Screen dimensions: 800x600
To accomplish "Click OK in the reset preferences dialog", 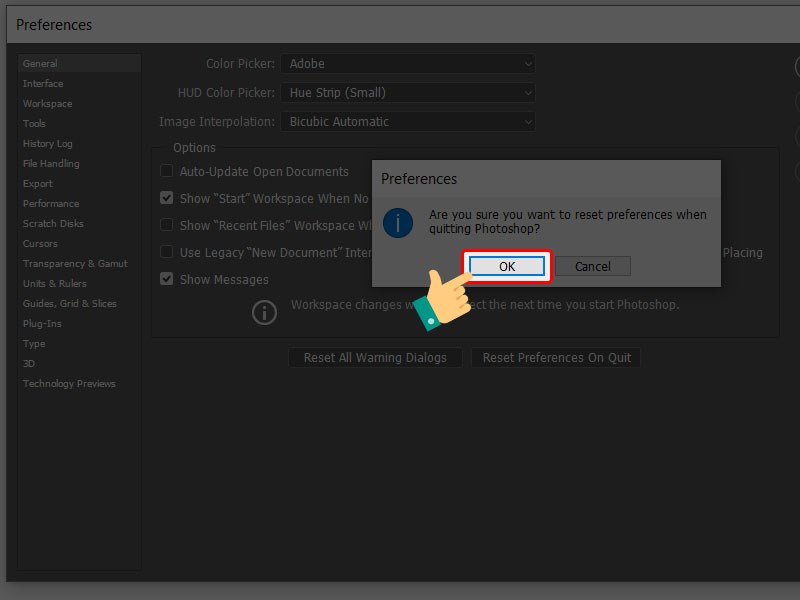I will coord(507,266).
